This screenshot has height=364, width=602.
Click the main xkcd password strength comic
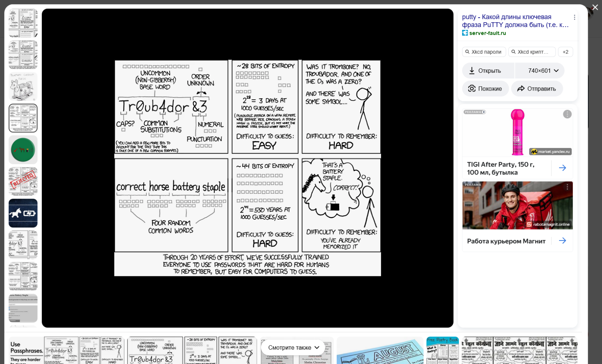click(x=247, y=168)
